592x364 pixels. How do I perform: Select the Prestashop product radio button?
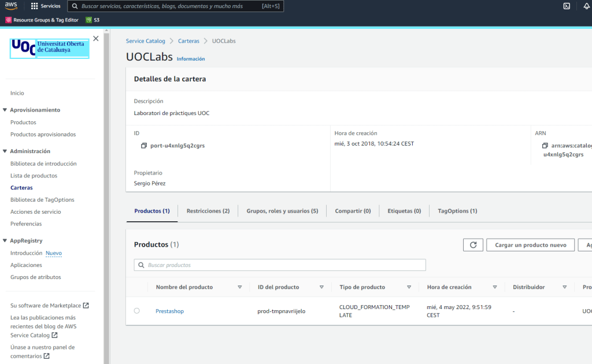(136, 311)
